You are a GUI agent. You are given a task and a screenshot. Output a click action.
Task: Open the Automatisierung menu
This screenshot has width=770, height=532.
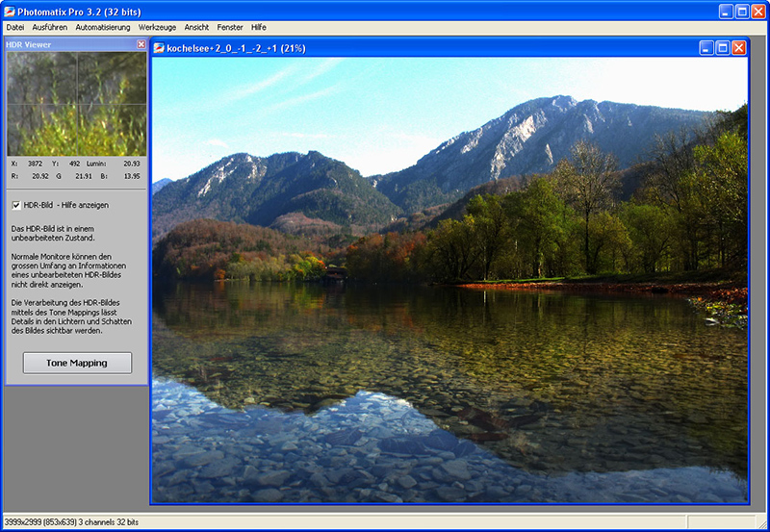click(x=103, y=28)
